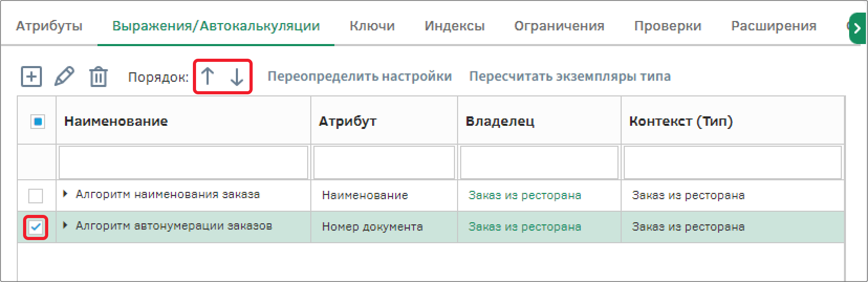Screen dimensions: 868x282
Task: Switch to the Ключи tab
Action: click(372, 26)
